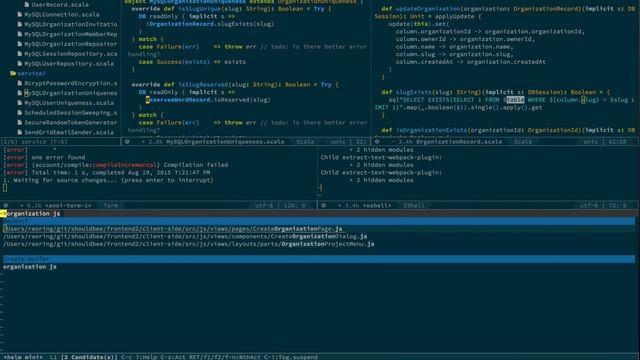Image resolution: width=640 pixels, height=360 pixels.
Task: Open MySQLOrganizationMemberRep file in the tree
Action: (71, 34)
